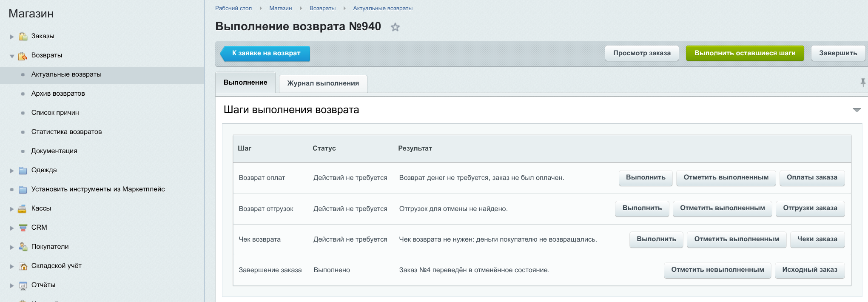Open Оплаты заказа button

pyautogui.click(x=812, y=178)
